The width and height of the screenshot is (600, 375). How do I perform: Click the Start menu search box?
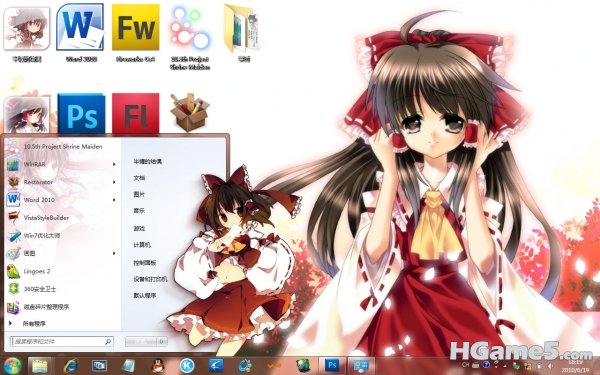click(62, 341)
